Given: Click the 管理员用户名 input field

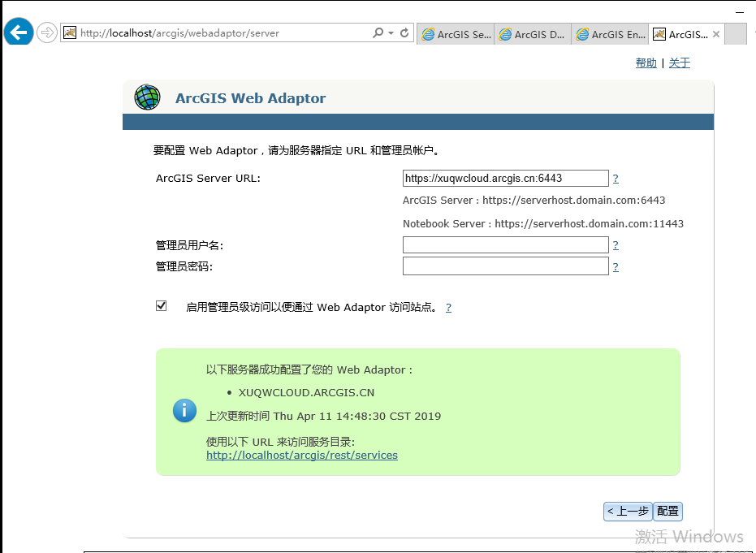Looking at the screenshot, I should click(x=505, y=245).
